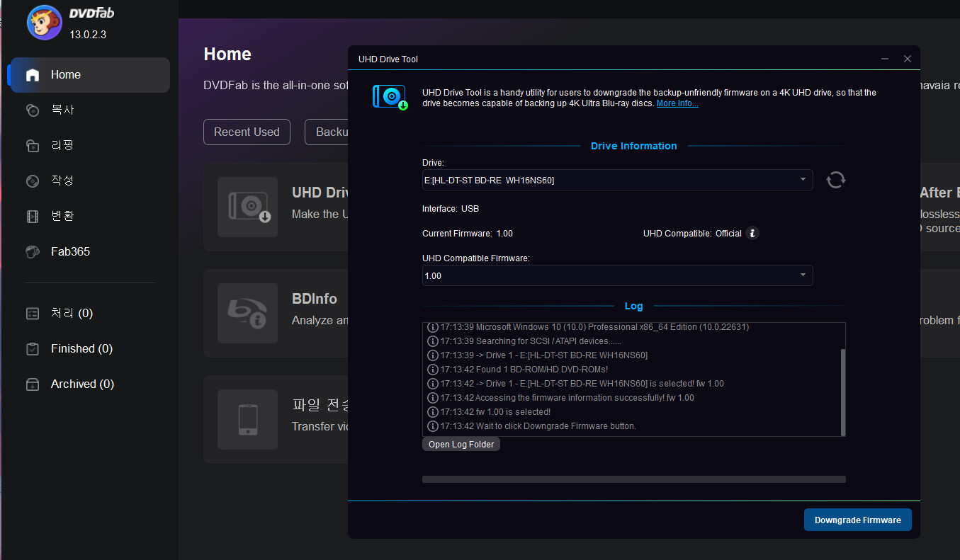
Task: Click the 'Drive Information' section heading
Action: tap(634, 146)
